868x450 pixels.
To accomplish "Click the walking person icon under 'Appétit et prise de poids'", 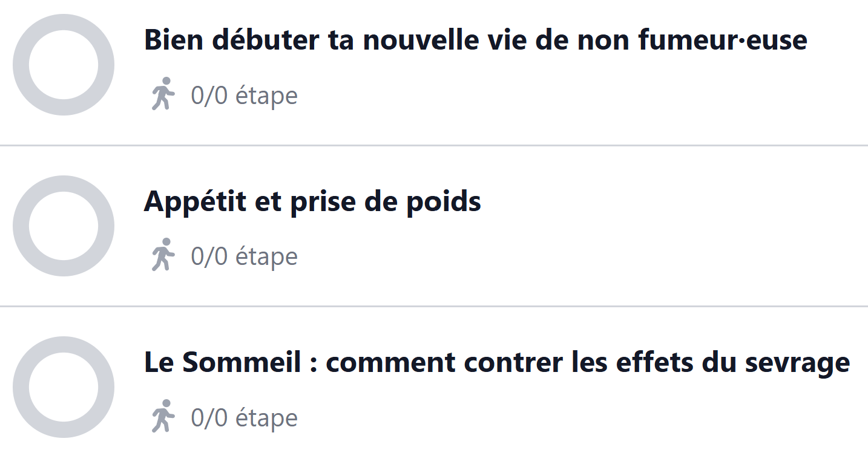I will (162, 255).
